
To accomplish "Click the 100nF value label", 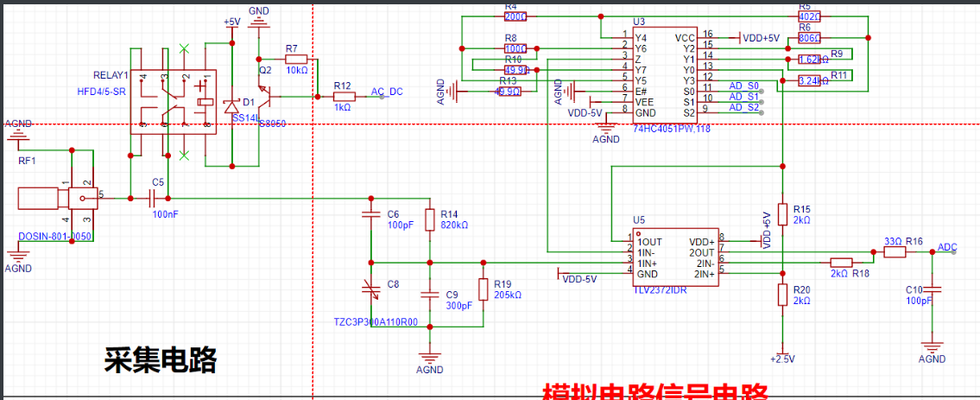I will [168, 213].
